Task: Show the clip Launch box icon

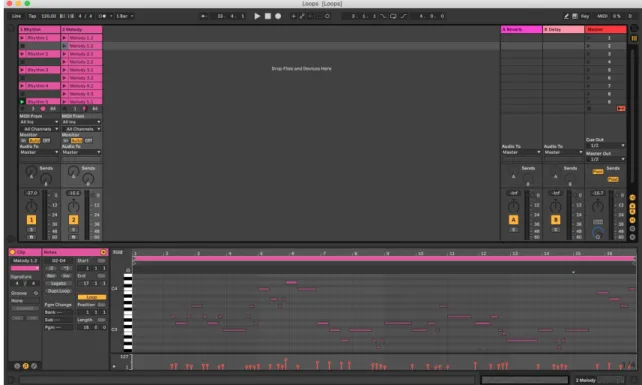Action: (x=17, y=366)
